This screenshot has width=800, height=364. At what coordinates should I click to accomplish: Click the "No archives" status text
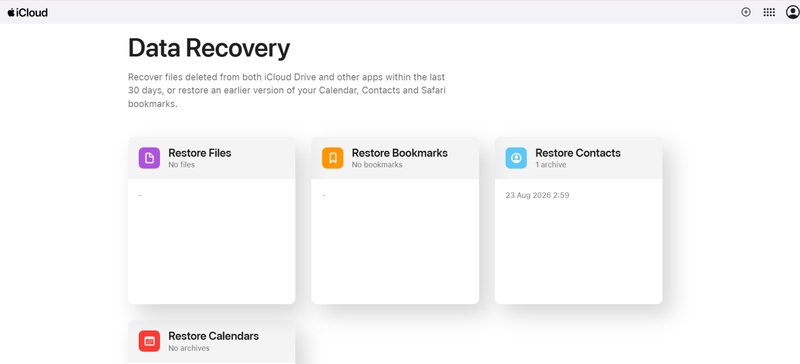point(189,348)
